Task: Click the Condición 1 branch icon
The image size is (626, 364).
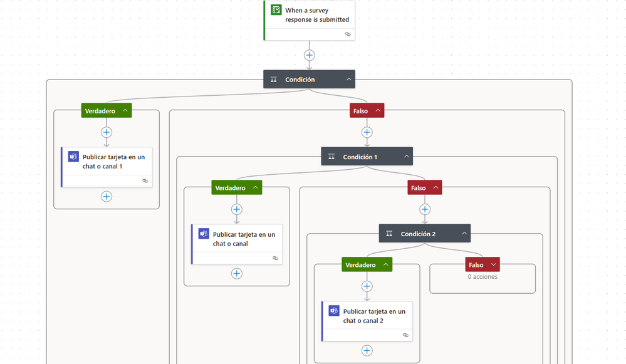Action: (331, 157)
